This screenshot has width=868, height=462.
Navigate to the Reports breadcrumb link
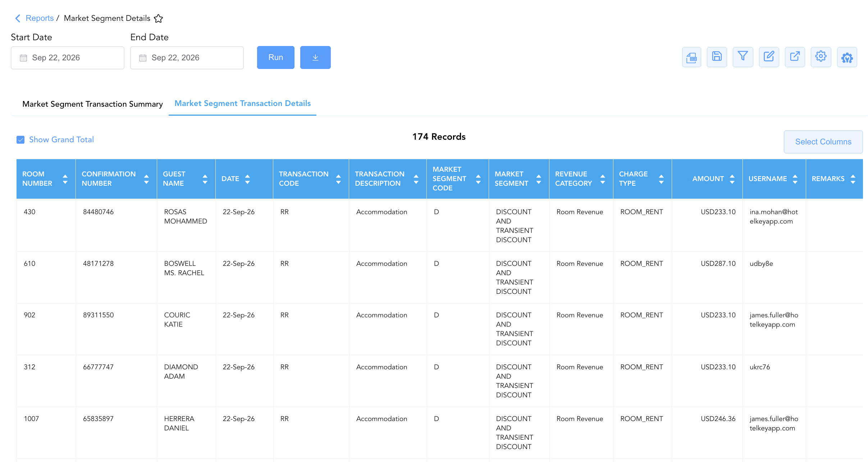coord(40,18)
